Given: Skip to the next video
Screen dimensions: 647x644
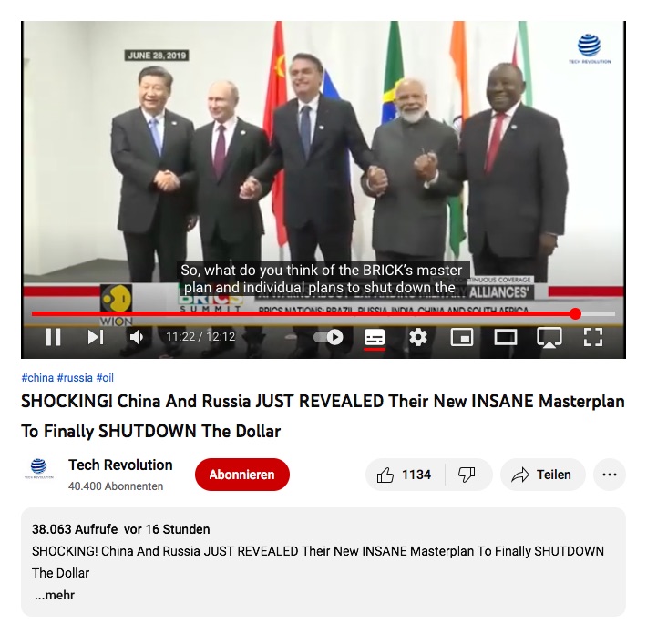Looking at the screenshot, I should [96, 337].
